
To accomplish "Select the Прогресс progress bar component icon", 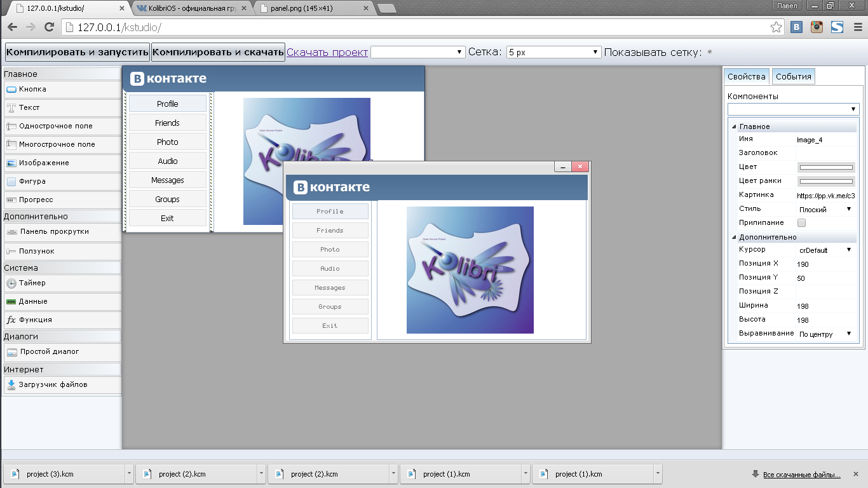I will (x=11, y=200).
